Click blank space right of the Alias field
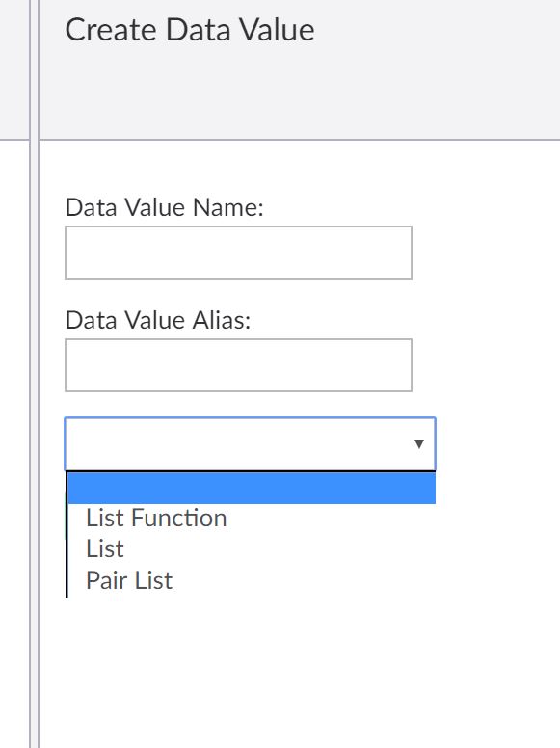Viewport: 560px width, 748px height. pos(486,365)
